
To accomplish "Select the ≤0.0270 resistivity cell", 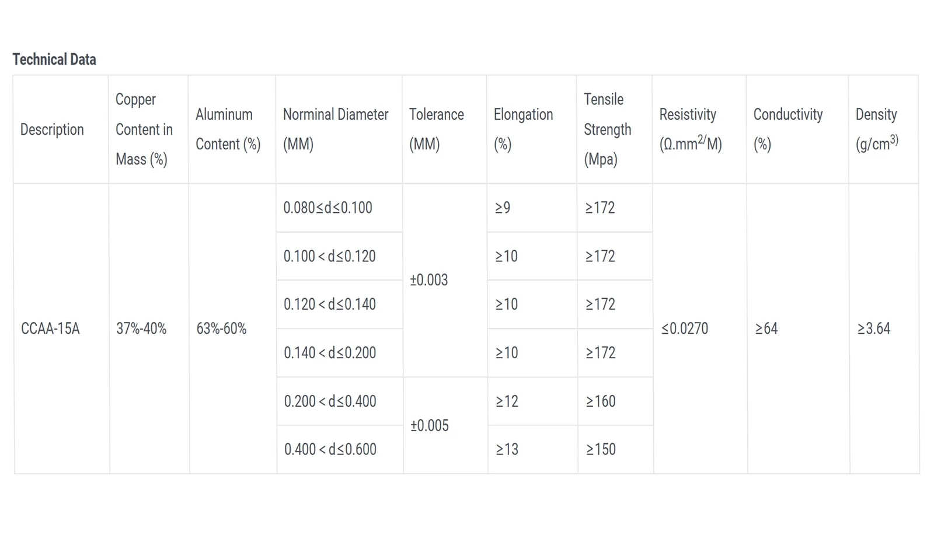I will (x=700, y=328).
